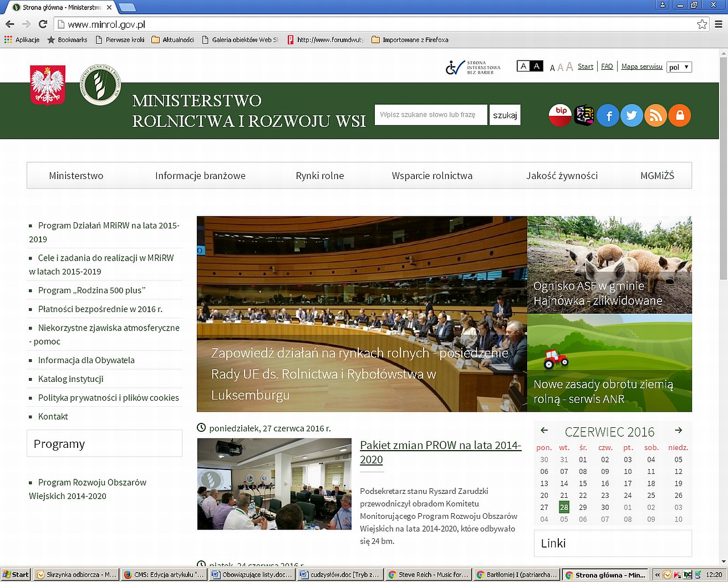Screen dimensions: 728x582
Task: Open 'Skrzynka odbiorcza' in the Windows taskbar
Action: pyautogui.click(x=76, y=575)
